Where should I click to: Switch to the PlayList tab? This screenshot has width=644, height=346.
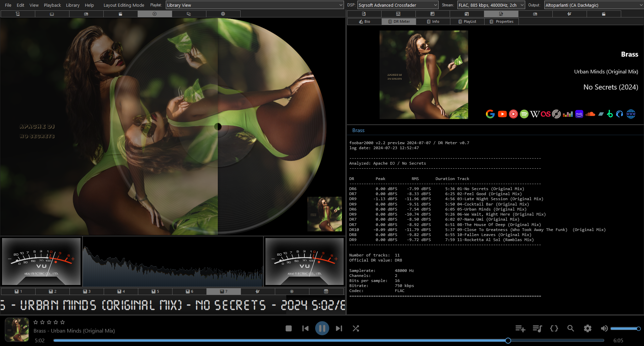467,21
